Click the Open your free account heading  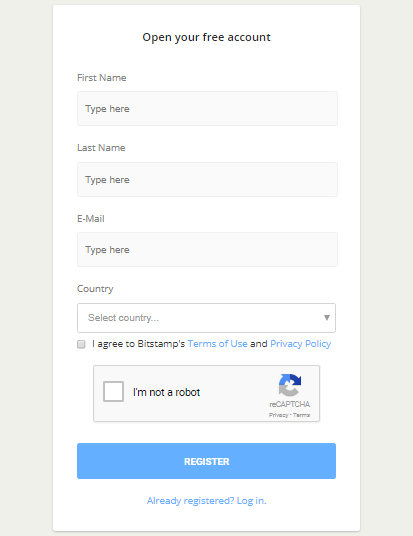206,37
